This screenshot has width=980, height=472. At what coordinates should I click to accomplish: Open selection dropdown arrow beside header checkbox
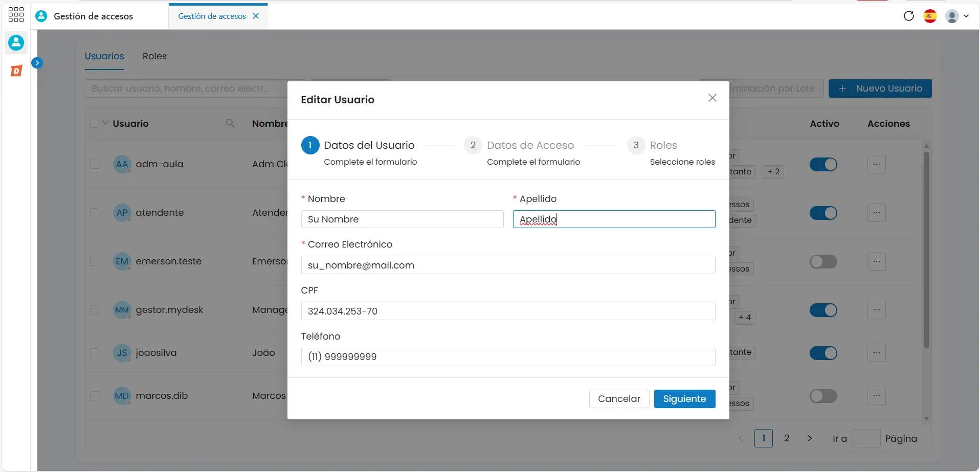[105, 123]
